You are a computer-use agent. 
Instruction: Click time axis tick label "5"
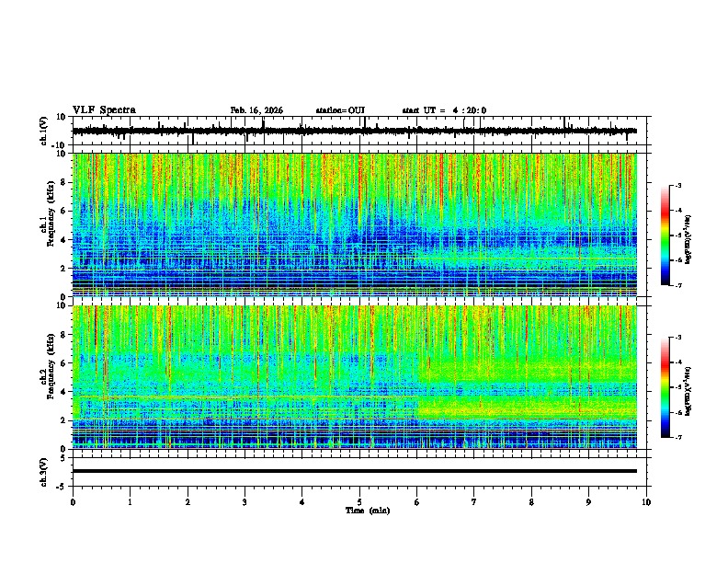coord(359,502)
